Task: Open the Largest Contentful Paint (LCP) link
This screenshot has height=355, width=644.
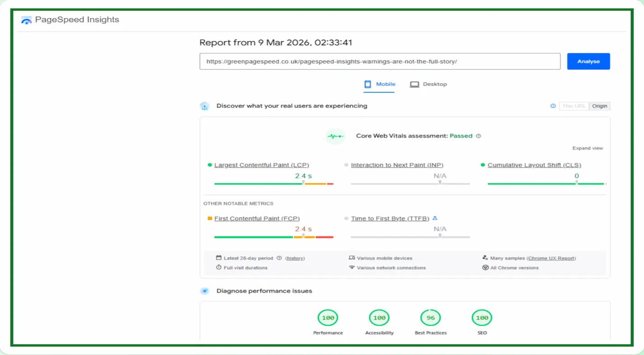Action: coord(262,165)
